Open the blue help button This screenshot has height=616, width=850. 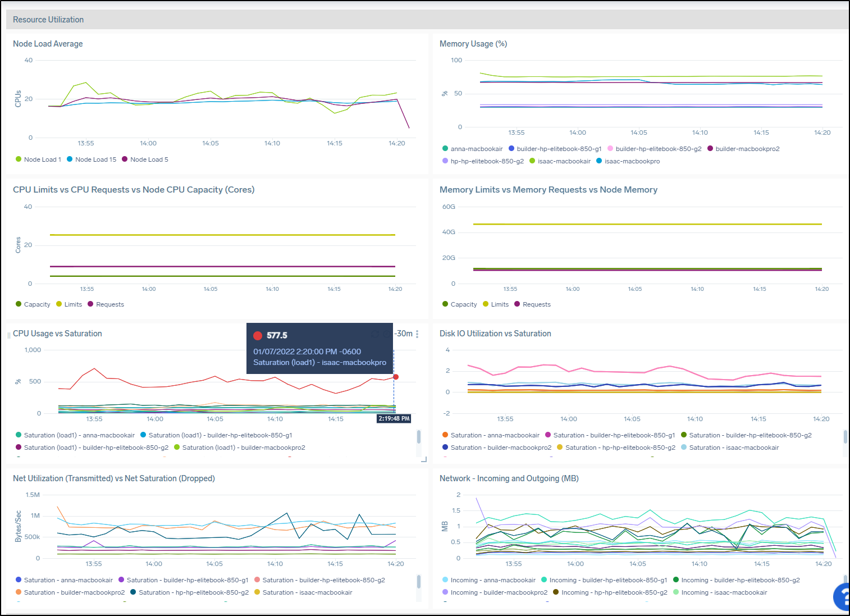click(x=842, y=596)
